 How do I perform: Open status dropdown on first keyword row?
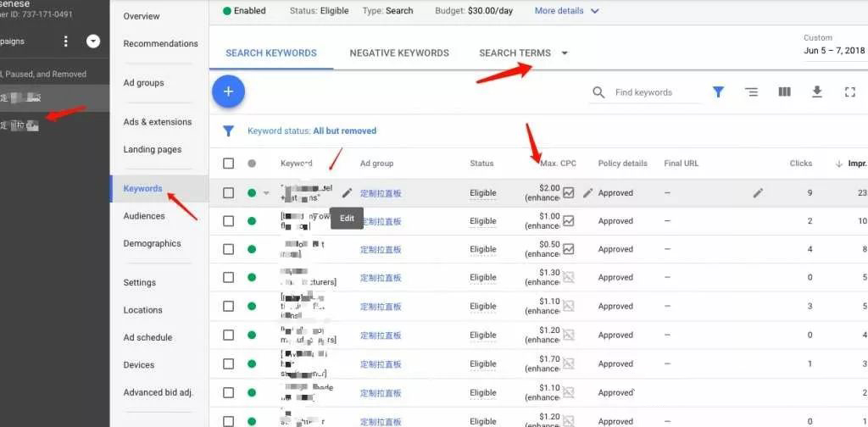[x=266, y=193]
